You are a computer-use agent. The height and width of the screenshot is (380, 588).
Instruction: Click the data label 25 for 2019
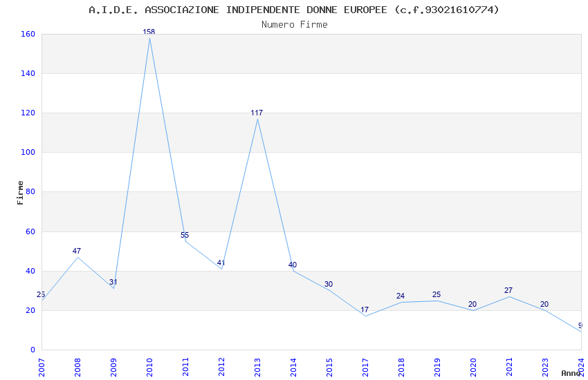point(437,294)
